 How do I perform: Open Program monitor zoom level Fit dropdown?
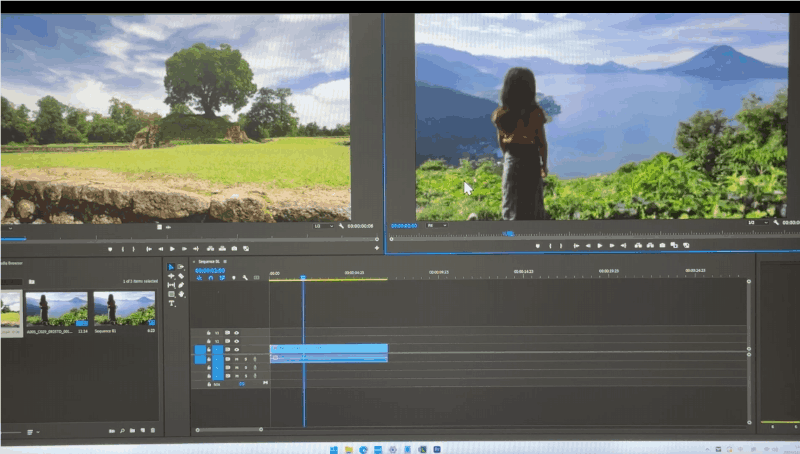point(437,225)
